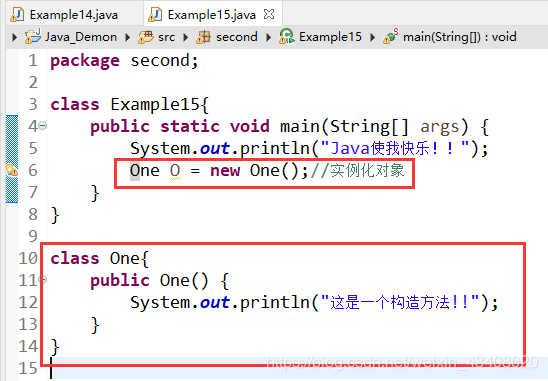Image resolution: width=548 pixels, height=381 pixels.
Task: Click the Example15 class icon
Action: coord(287,36)
